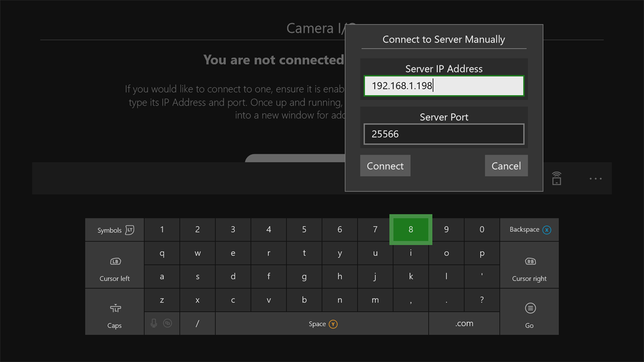Tap the period key
The height and width of the screenshot is (362, 644).
[x=446, y=300]
